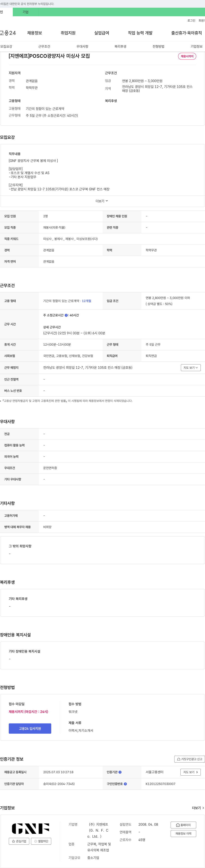Click the 비희망 병역 대체 복무자 value
The height and width of the screenshot is (868, 205).
(x=47, y=527)
